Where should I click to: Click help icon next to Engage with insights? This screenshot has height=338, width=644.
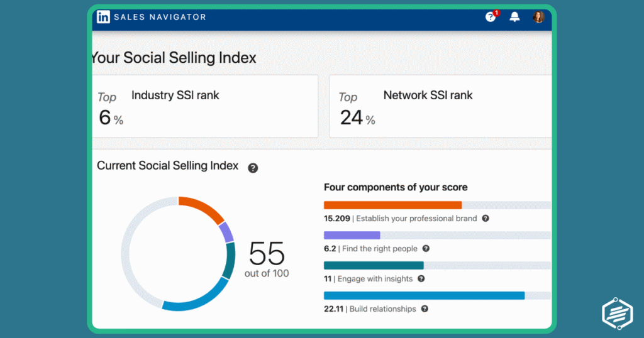421,278
